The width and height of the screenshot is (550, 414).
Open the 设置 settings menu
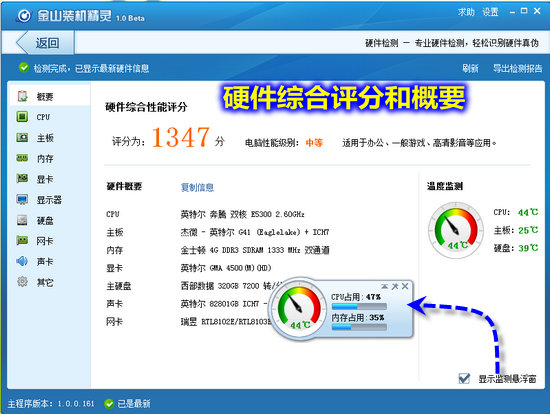pos(490,12)
